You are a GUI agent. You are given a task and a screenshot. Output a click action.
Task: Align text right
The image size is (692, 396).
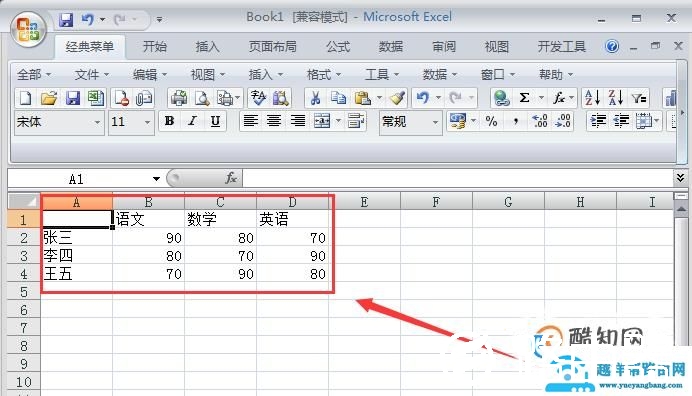298,121
